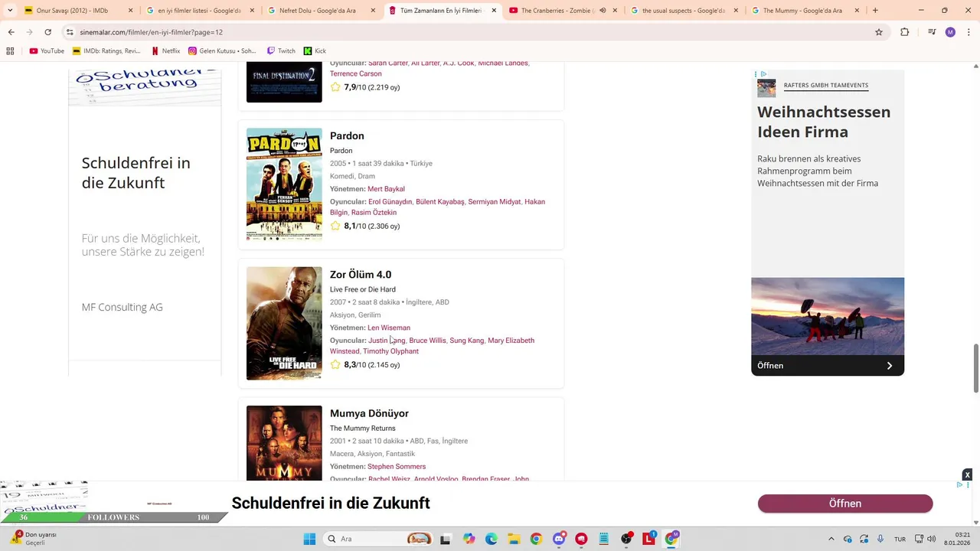The image size is (980, 551).
Task: Switch the TUR keyboard language indicator
Action: click(900, 539)
